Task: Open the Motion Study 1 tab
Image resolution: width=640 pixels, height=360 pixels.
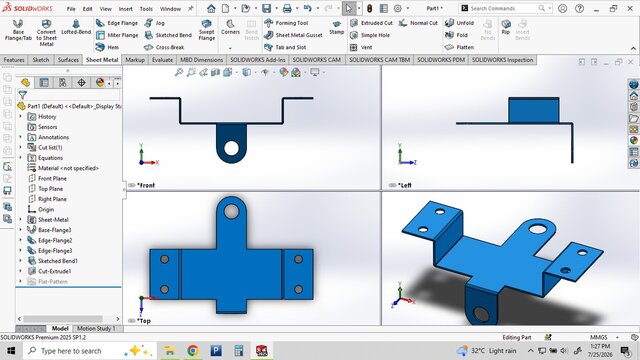Action: tap(96, 329)
